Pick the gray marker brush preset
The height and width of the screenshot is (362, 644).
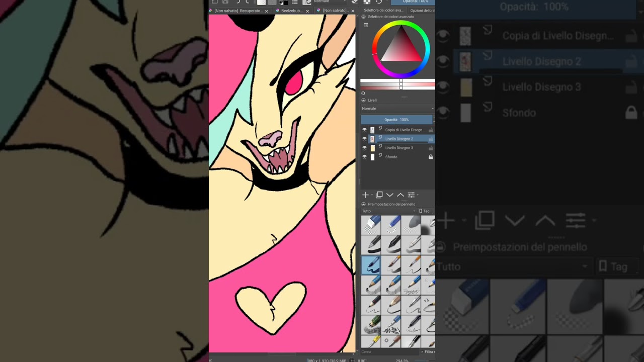411,245
